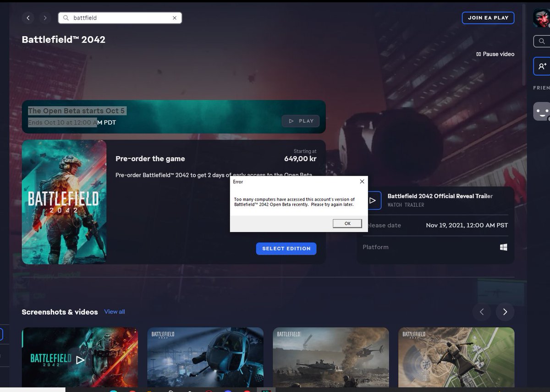Click the previous chevron in Screenshots & videos
The width and height of the screenshot is (550, 392).
point(482,312)
